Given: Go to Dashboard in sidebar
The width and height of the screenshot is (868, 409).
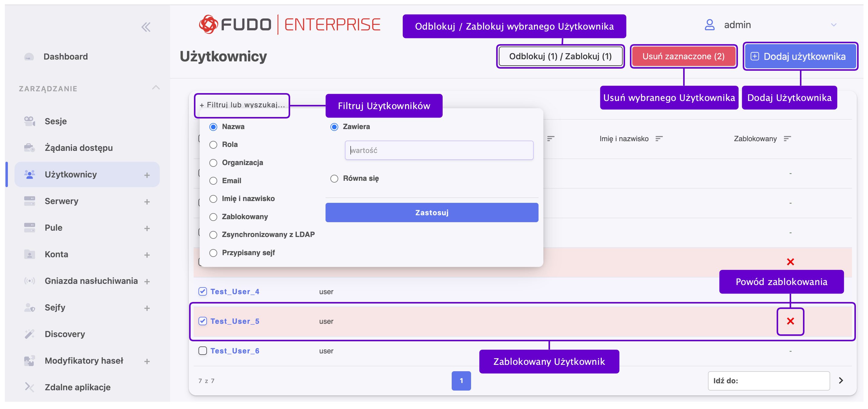Looking at the screenshot, I should tap(65, 57).
